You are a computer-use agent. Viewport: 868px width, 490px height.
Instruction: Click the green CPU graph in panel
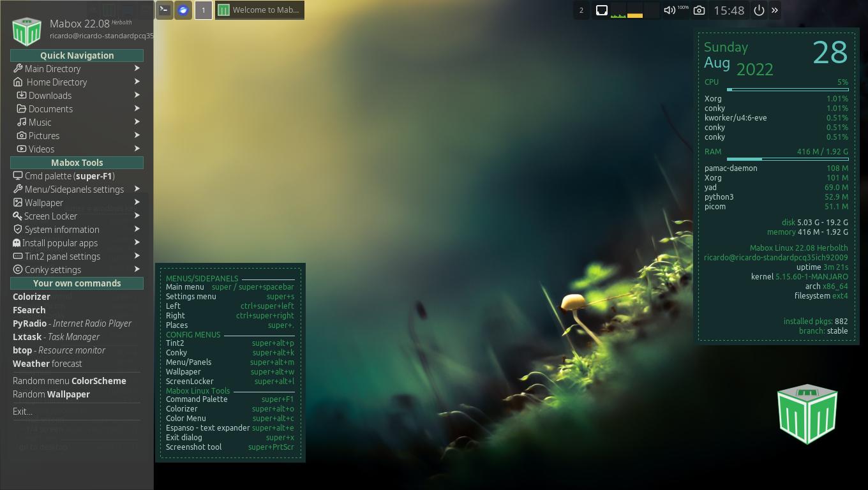pyautogui.click(x=618, y=10)
